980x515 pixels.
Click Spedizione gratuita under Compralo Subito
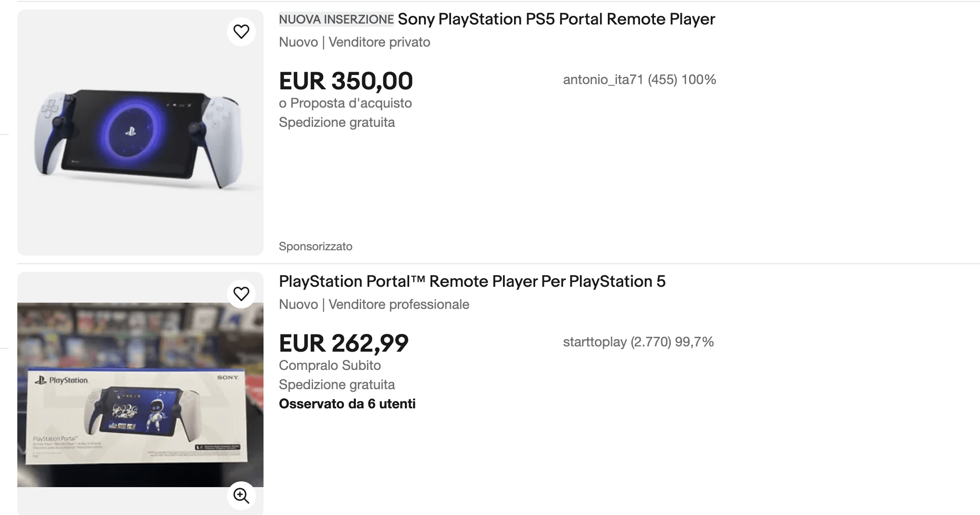click(337, 385)
